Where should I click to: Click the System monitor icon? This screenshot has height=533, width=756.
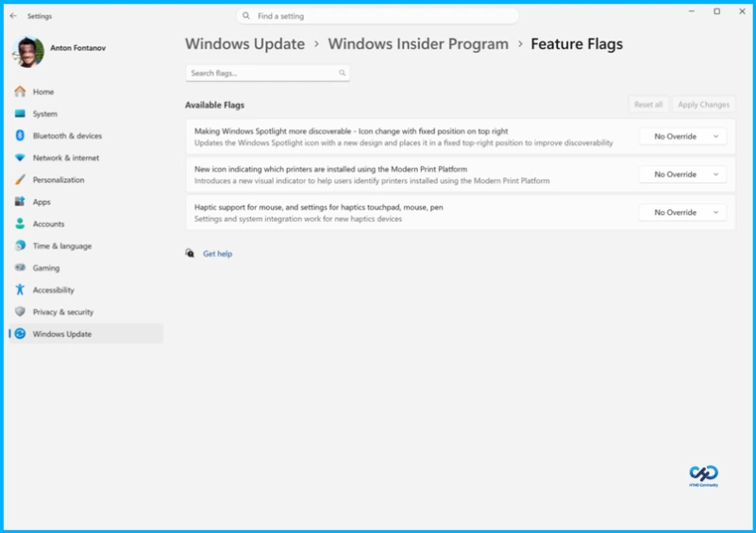click(20, 114)
